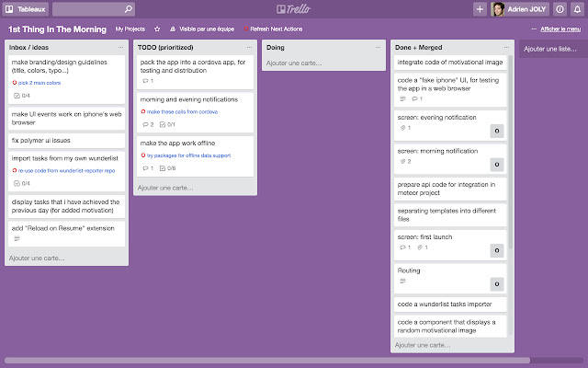Click board title 1st Thing In The Morning
Image resolution: width=588 pixels, height=368 pixels.
pyautogui.click(x=57, y=29)
